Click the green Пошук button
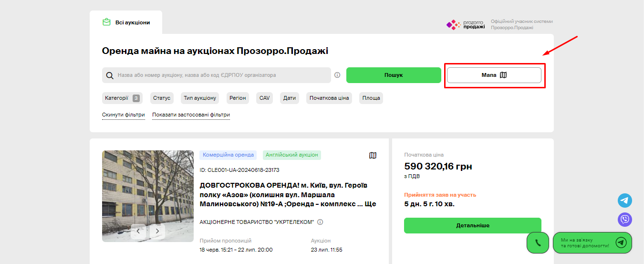Image resolution: width=644 pixels, height=264 pixels. pos(394,75)
